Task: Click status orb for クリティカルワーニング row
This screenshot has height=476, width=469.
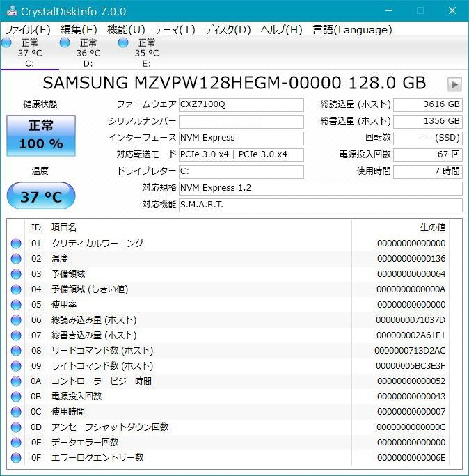Action: [16, 244]
